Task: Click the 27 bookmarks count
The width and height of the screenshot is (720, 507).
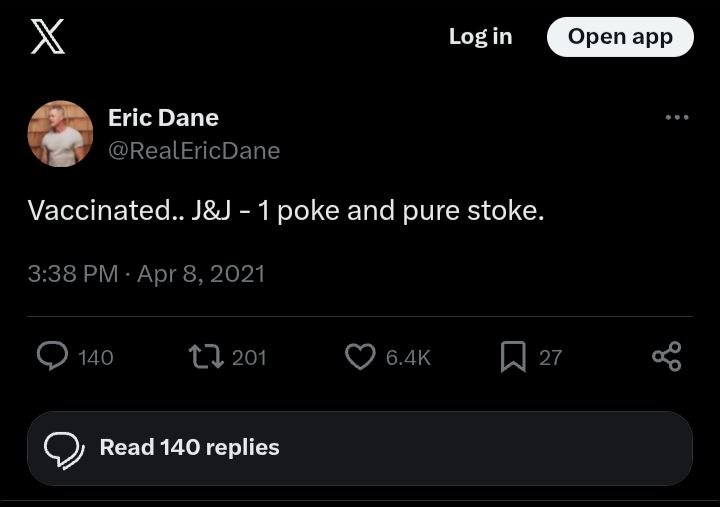Action: [551, 357]
